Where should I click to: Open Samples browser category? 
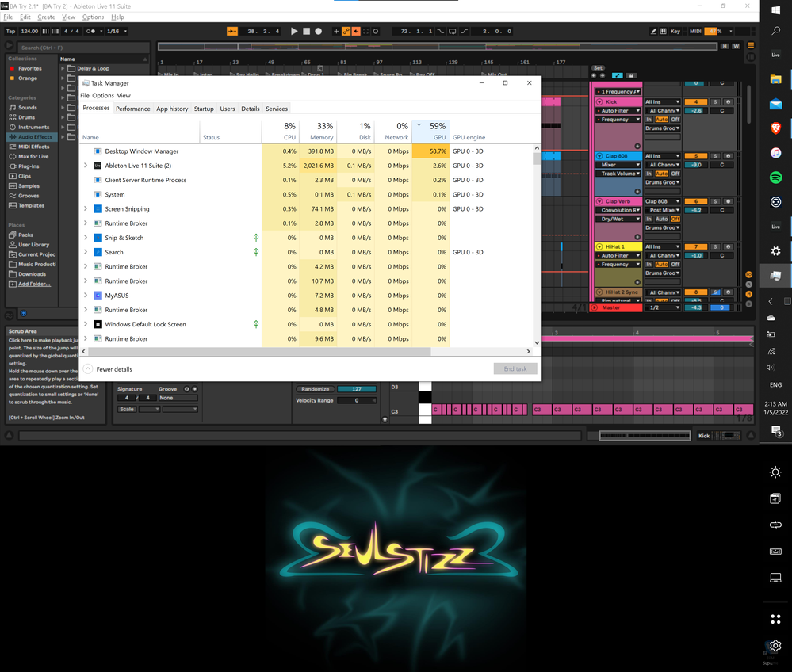click(29, 185)
